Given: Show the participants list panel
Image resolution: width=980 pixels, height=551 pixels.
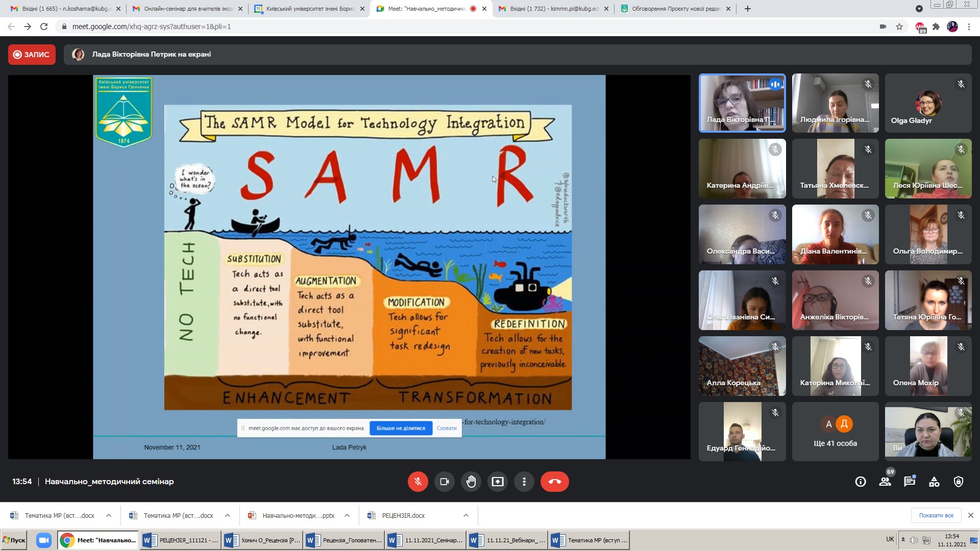Looking at the screenshot, I should pyautogui.click(x=885, y=482).
